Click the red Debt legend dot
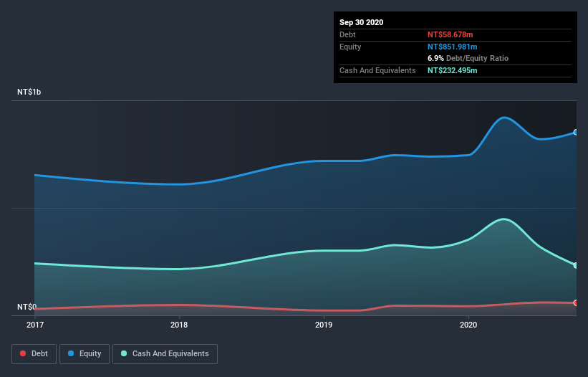The image size is (588, 377). [23, 353]
